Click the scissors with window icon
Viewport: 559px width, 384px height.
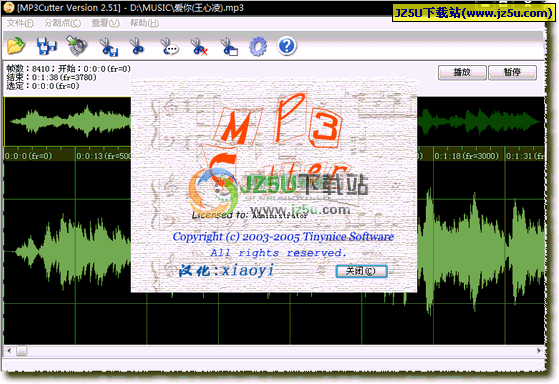(229, 47)
